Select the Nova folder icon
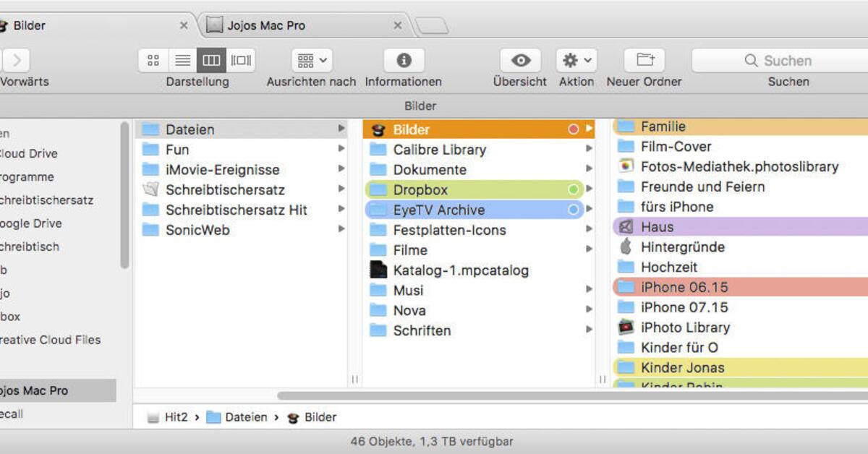Viewport: 868px width, 454px height. click(378, 311)
